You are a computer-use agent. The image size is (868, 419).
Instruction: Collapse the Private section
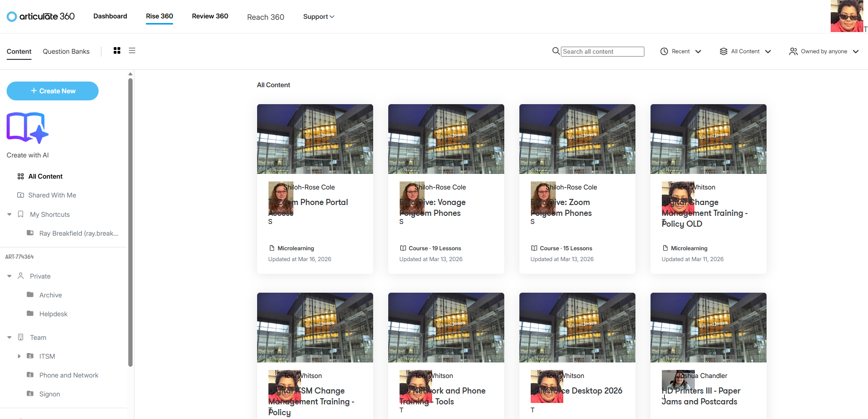(9, 276)
